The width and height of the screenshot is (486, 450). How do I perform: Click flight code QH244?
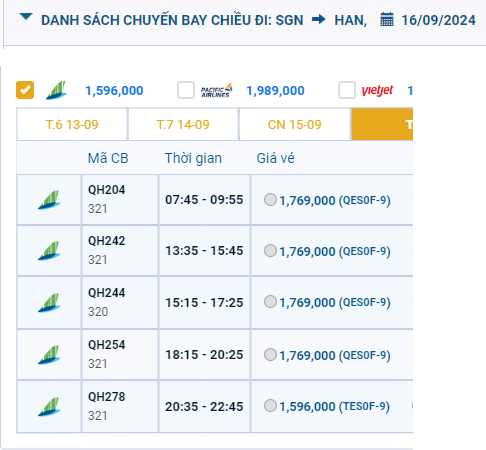[107, 293]
